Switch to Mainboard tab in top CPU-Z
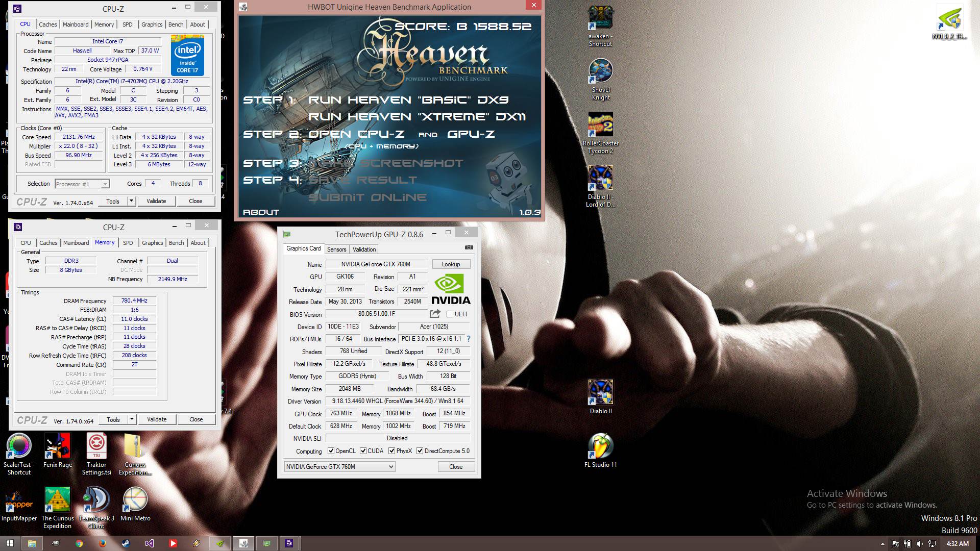 [76, 24]
